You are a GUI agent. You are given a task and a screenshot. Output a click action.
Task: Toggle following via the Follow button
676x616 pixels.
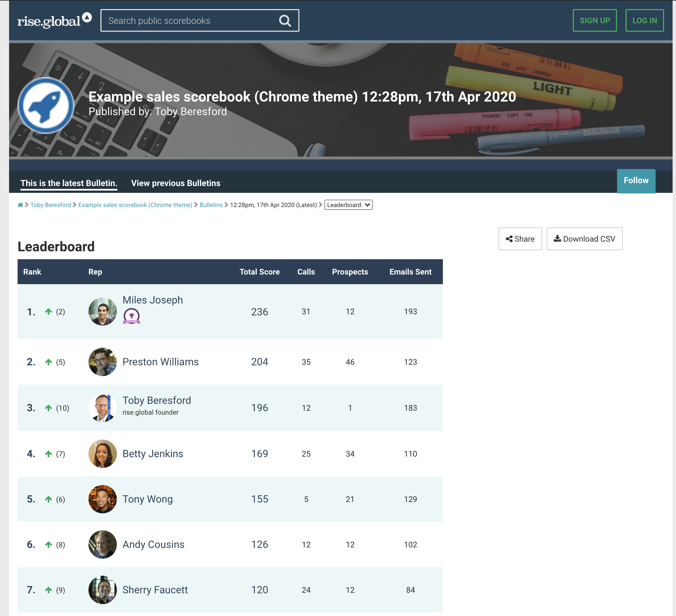(x=636, y=181)
